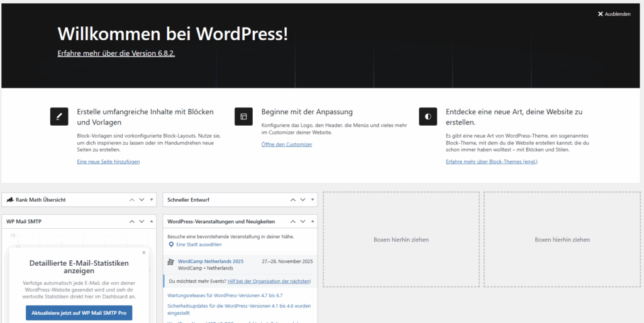Click the half-circle styles icon

coord(428,116)
